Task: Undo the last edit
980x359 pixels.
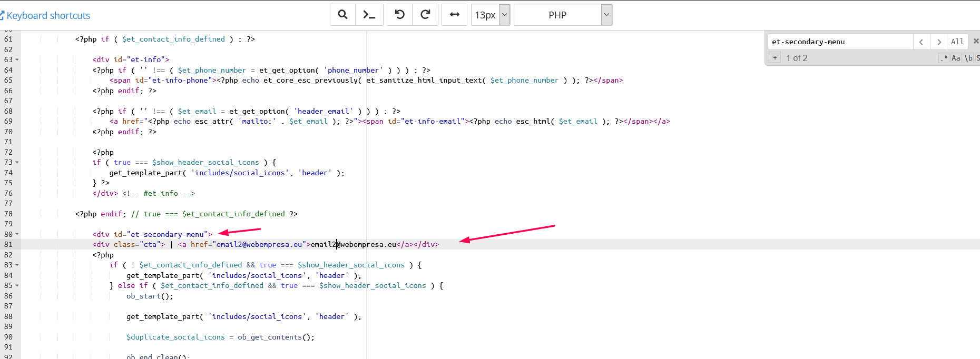Action: [400, 15]
